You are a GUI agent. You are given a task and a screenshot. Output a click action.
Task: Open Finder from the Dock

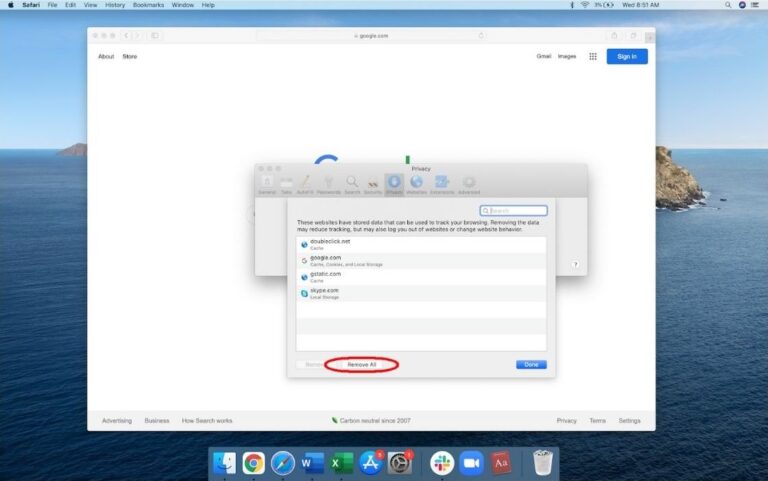pyautogui.click(x=224, y=462)
